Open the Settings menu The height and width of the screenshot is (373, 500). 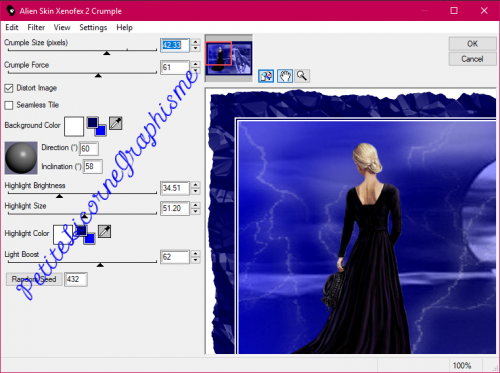93,27
